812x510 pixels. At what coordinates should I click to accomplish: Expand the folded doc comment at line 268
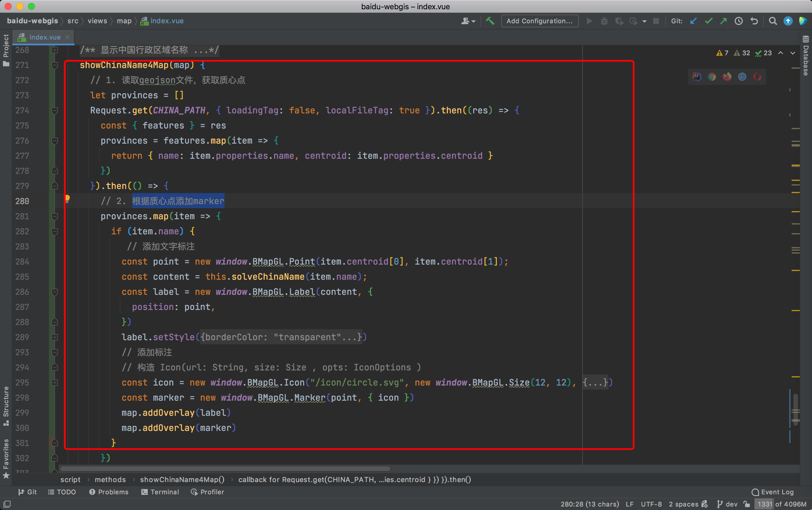[54, 50]
